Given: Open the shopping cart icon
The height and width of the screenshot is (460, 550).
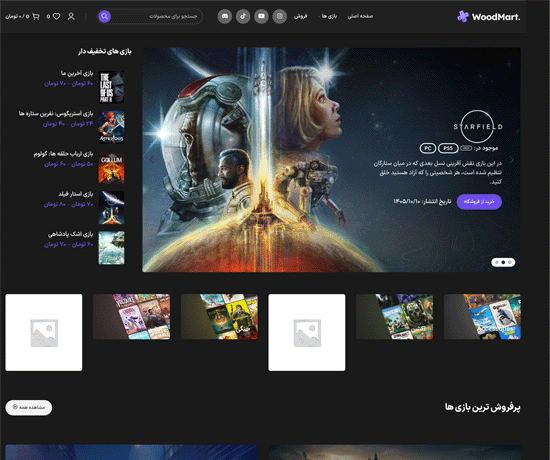Looking at the screenshot, I should (36, 16).
